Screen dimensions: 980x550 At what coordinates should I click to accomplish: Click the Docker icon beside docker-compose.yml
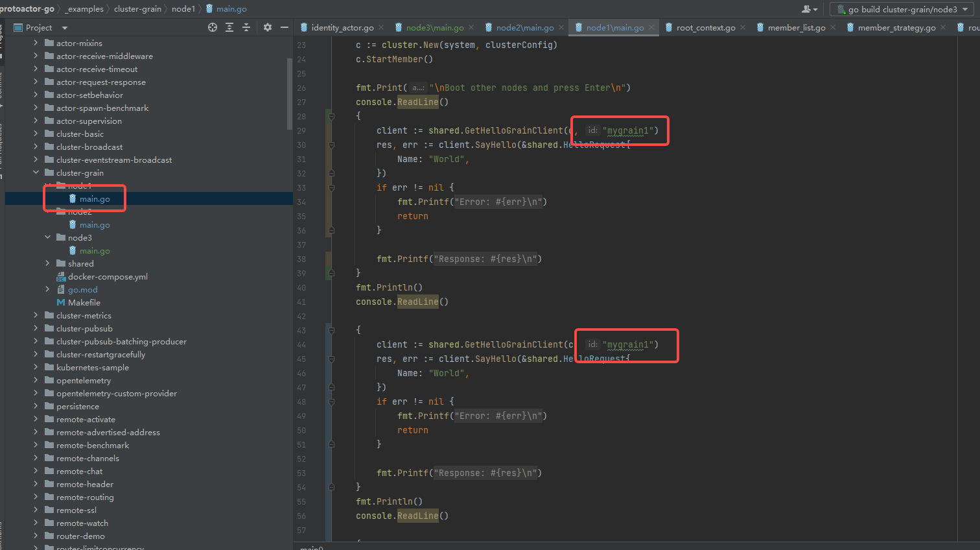[61, 276]
